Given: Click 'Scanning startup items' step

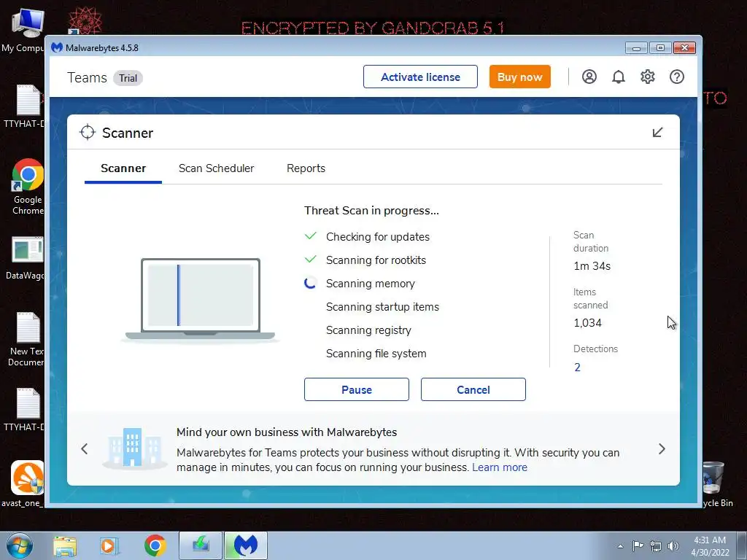Looking at the screenshot, I should coord(382,307).
